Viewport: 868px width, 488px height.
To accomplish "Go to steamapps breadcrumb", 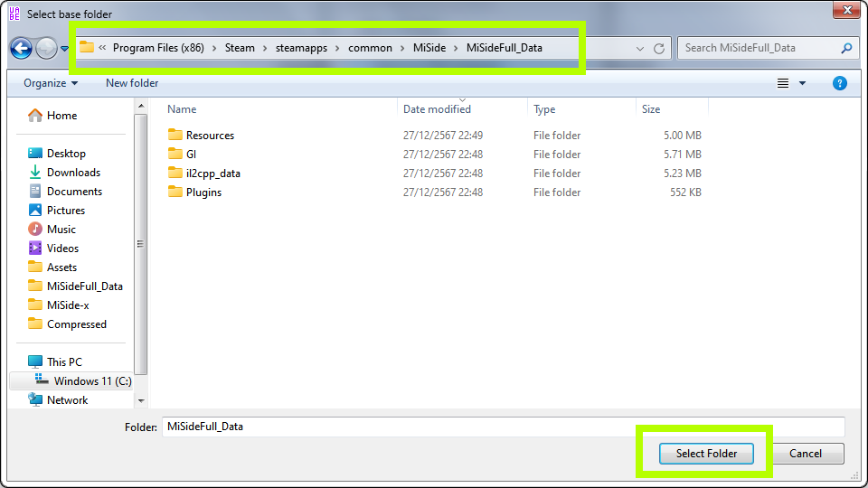I will (301, 48).
